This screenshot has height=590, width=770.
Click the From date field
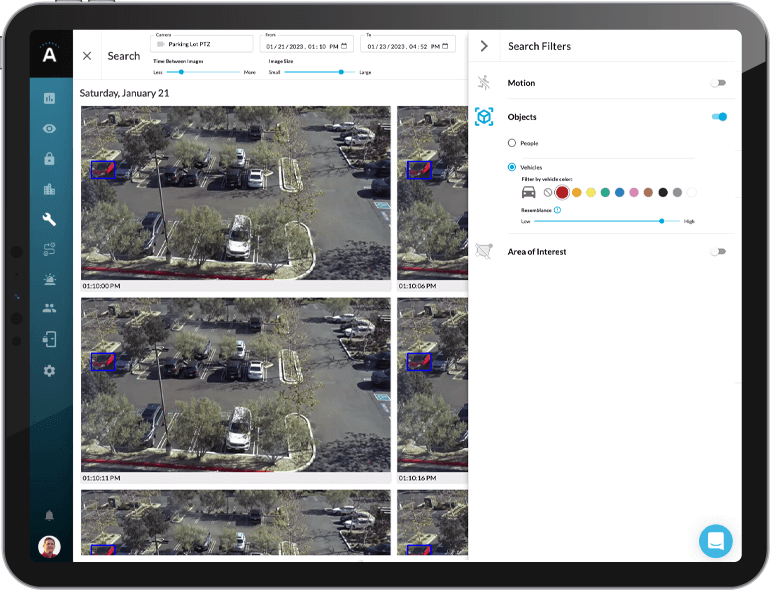pyautogui.click(x=307, y=44)
